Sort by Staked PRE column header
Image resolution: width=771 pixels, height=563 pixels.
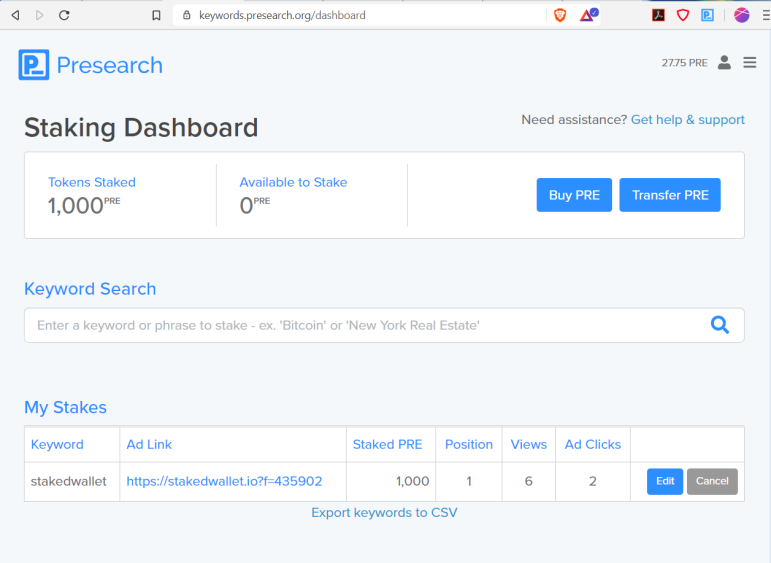[x=387, y=444]
